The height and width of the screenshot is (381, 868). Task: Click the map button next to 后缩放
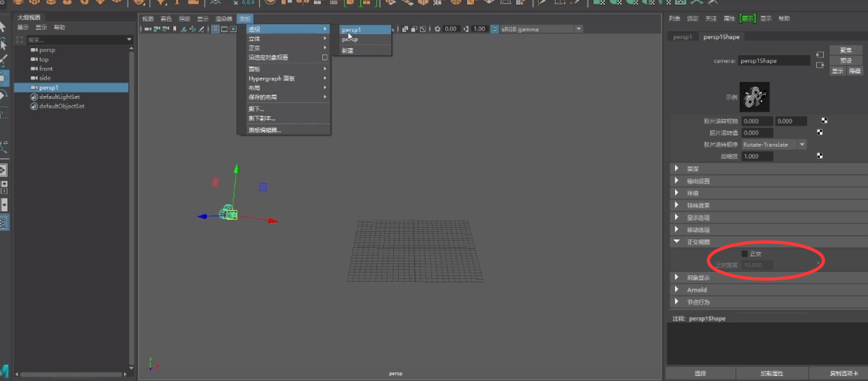coord(820,156)
